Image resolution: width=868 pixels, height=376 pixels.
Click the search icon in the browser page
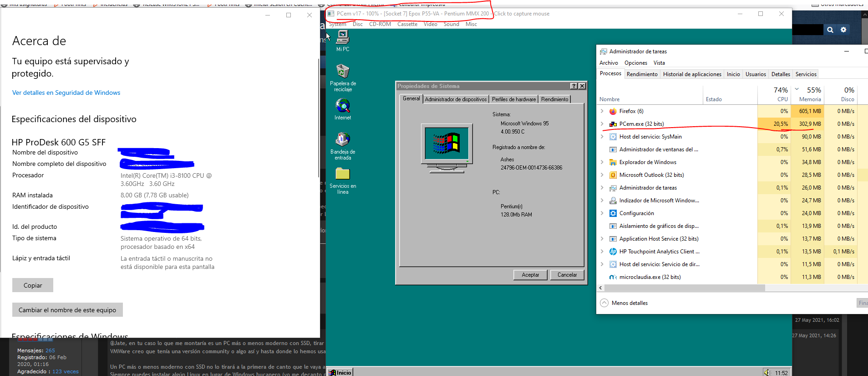tap(830, 30)
